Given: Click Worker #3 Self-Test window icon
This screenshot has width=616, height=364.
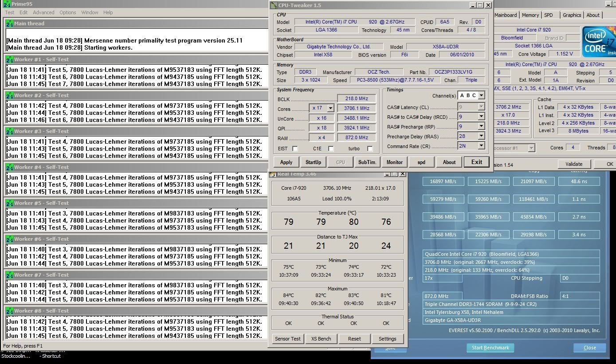Looking at the screenshot, I should click(x=9, y=131).
